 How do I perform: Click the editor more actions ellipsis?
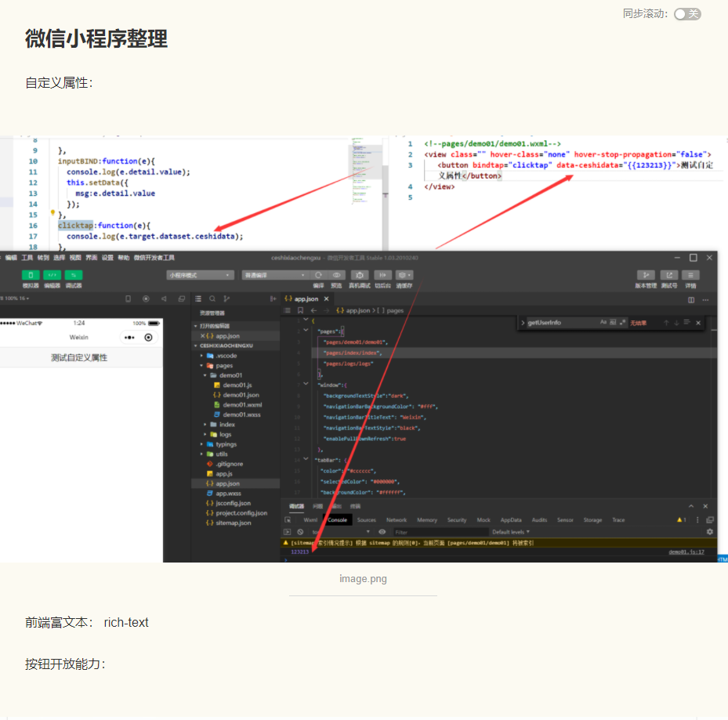click(706, 300)
